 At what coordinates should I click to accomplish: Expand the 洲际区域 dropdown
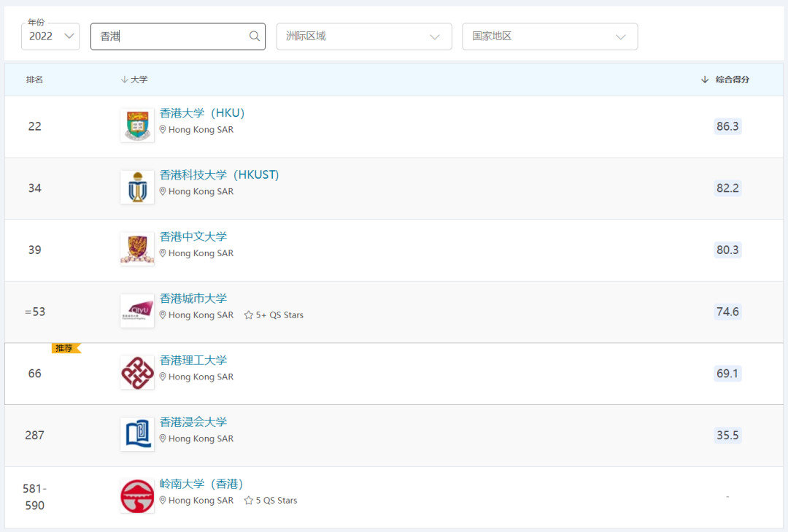tap(364, 36)
